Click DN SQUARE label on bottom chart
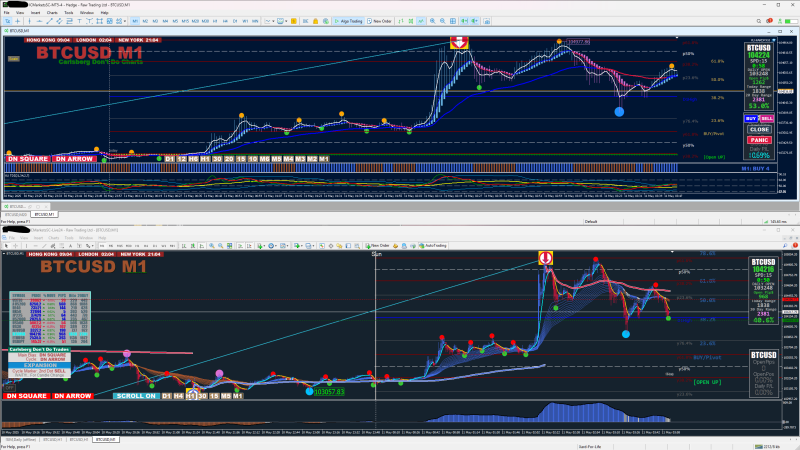 [27, 396]
